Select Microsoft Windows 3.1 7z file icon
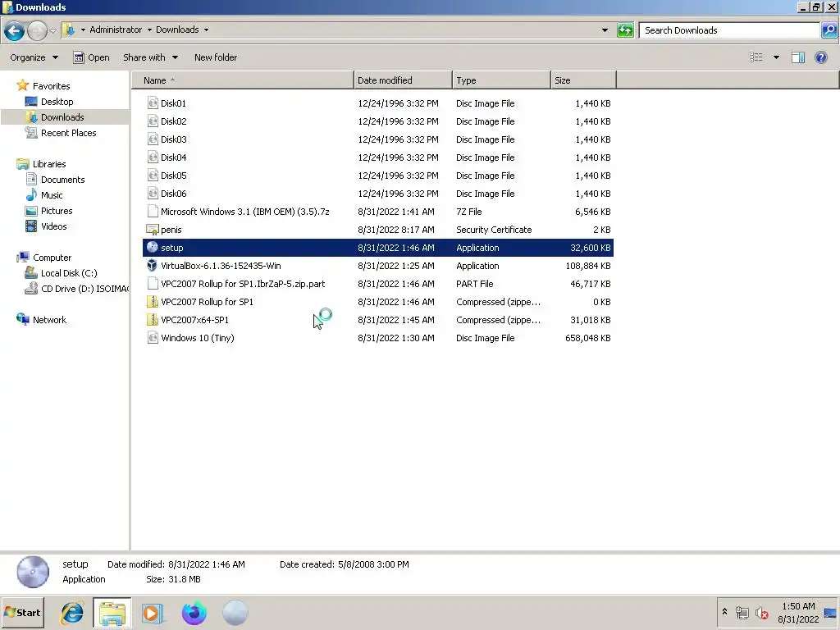Viewport: 840px width, 630px height. pos(153,212)
